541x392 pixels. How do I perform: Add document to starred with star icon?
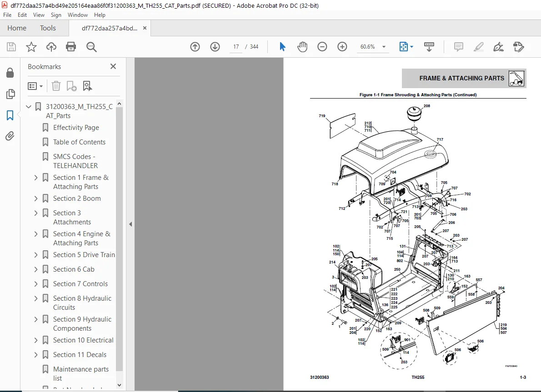(31, 47)
